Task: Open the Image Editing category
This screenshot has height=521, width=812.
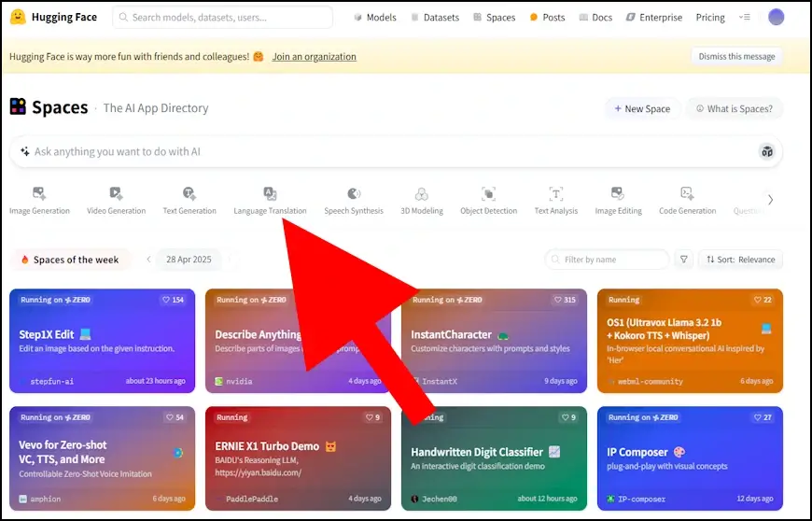Action: (x=618, y=201)
